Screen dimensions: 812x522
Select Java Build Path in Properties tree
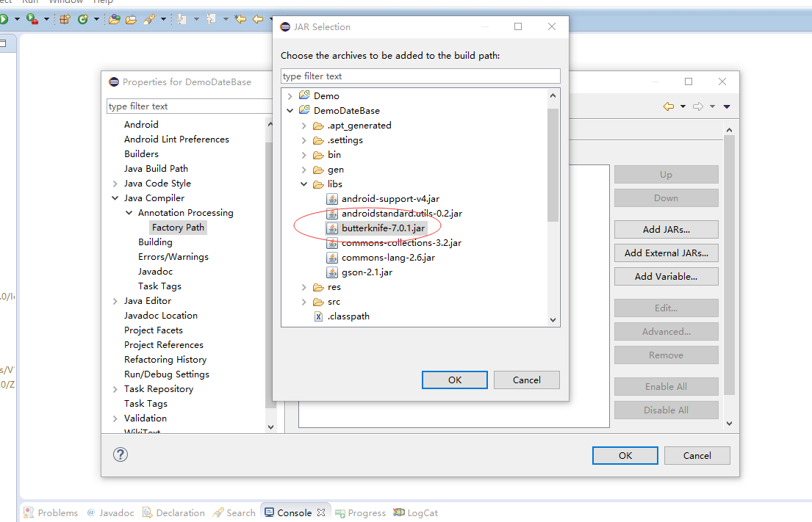pos(156,169)
